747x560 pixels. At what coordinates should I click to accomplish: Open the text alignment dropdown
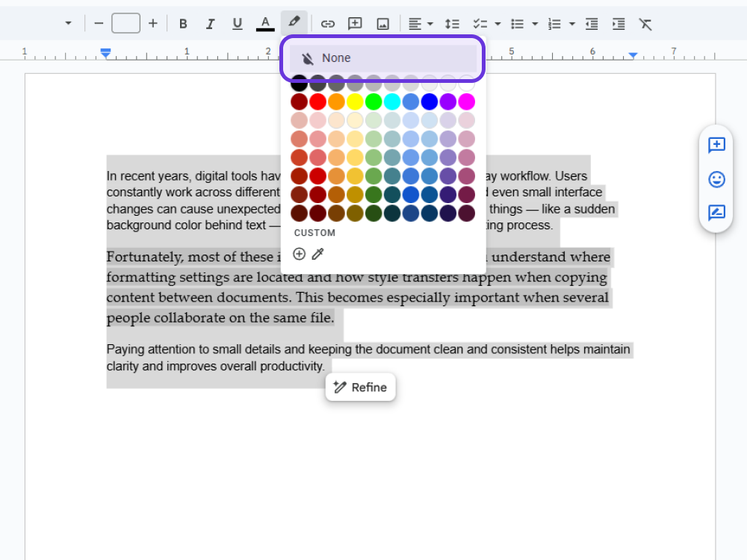429,23
